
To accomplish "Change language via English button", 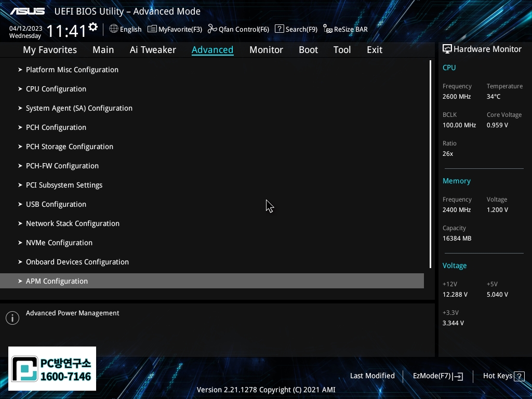I will pyautogui.click(x=130, y=29).
